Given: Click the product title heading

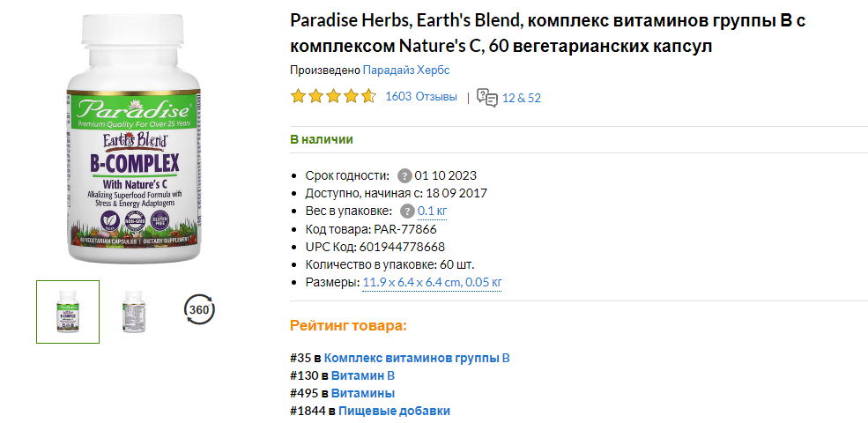Looking at the screenshot, I should (546, 33).
